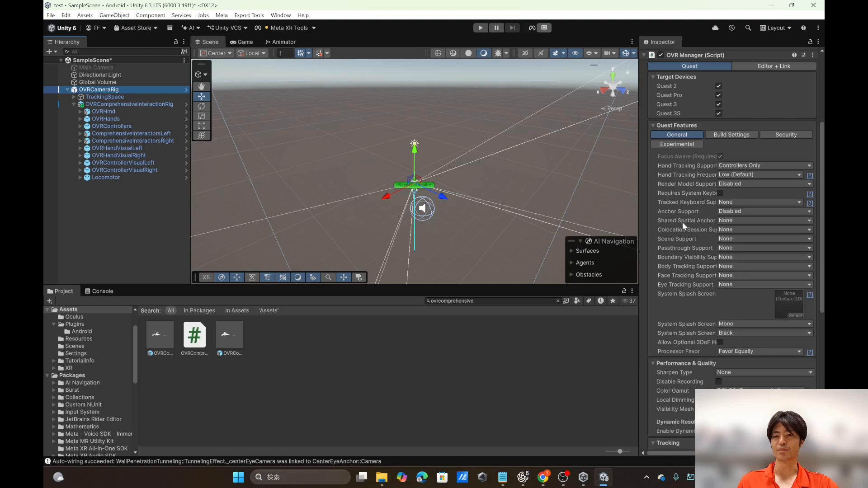
Task: Click favorite star icon in Project search
Action: 613,301
